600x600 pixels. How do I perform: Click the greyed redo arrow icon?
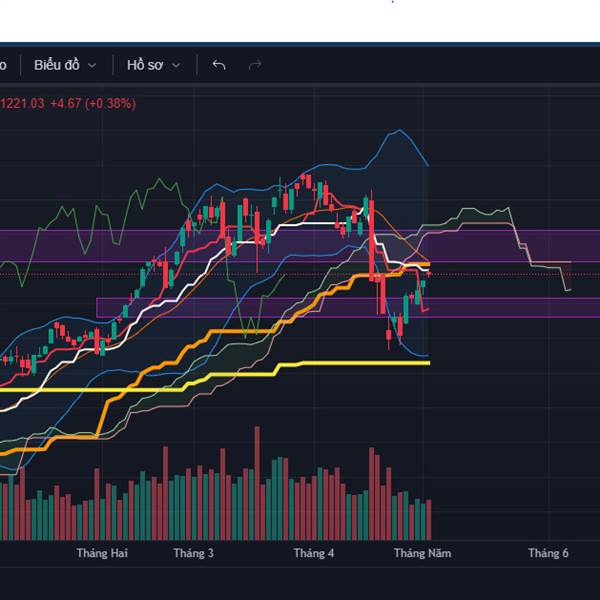[254, 65]
